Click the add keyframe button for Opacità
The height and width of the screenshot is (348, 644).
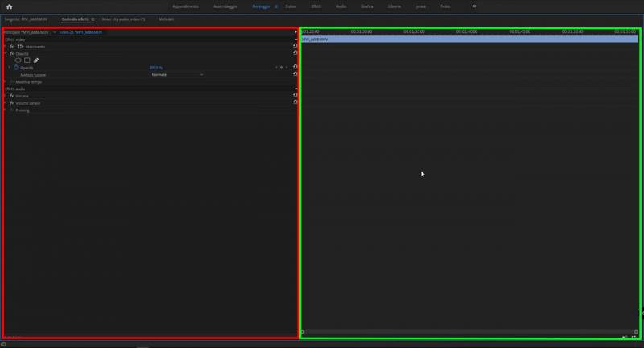(x=281, y=68)
